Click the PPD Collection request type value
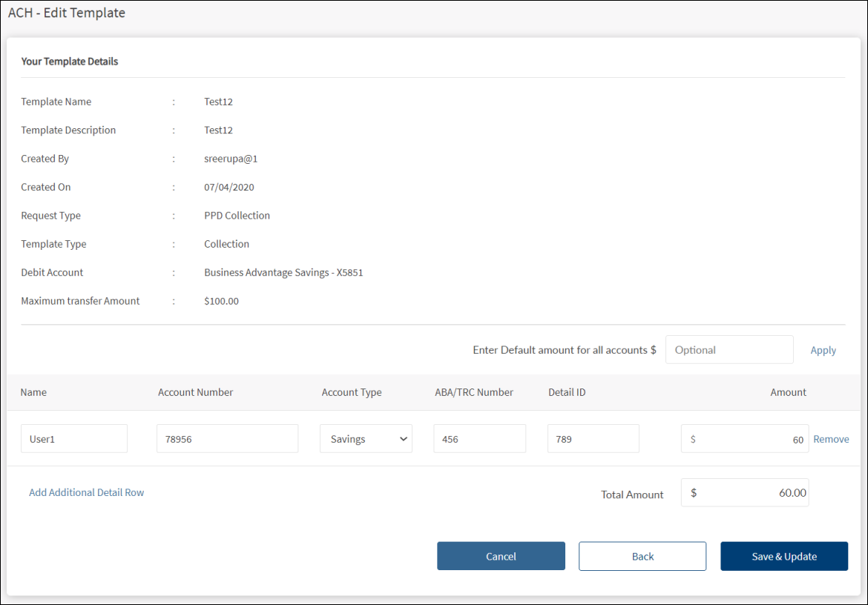This screenshot has height=605, width=868. click(x=237, y=216)
